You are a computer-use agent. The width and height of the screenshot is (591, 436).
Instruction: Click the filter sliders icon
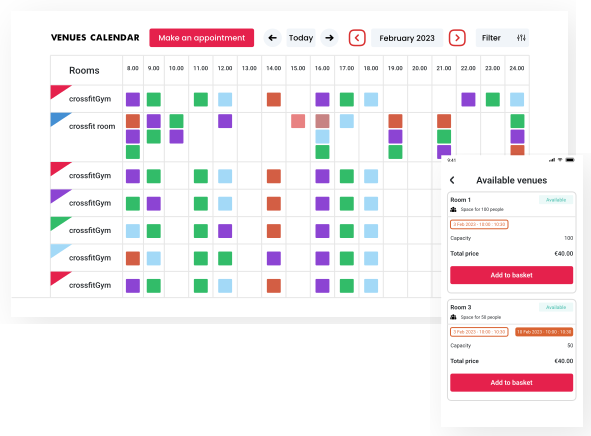click(521, 38)
